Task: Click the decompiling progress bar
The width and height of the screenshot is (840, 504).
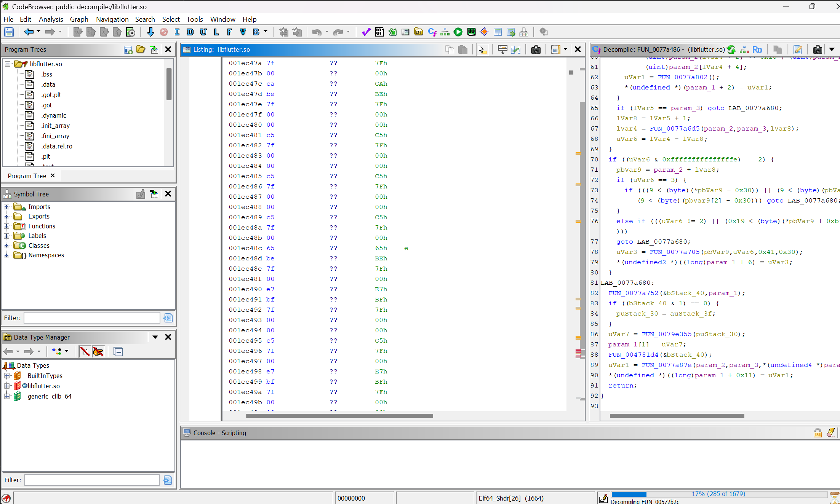Action: click(x=718, y=494)
